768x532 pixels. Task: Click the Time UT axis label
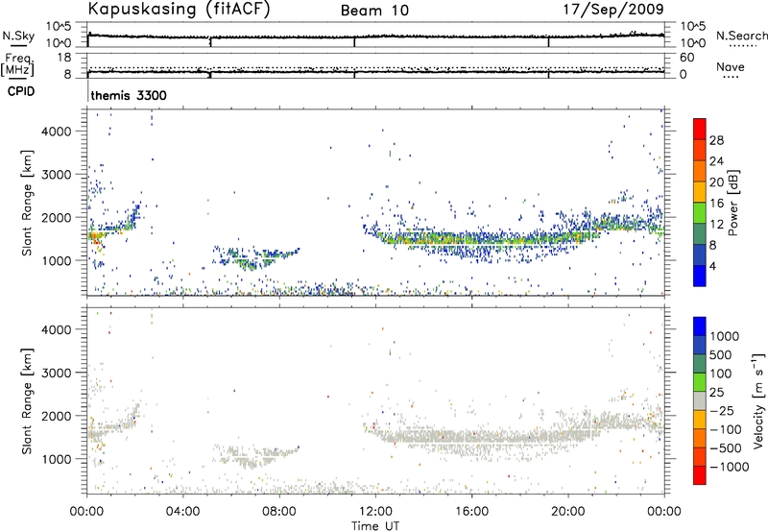click(x=375, y=526)
